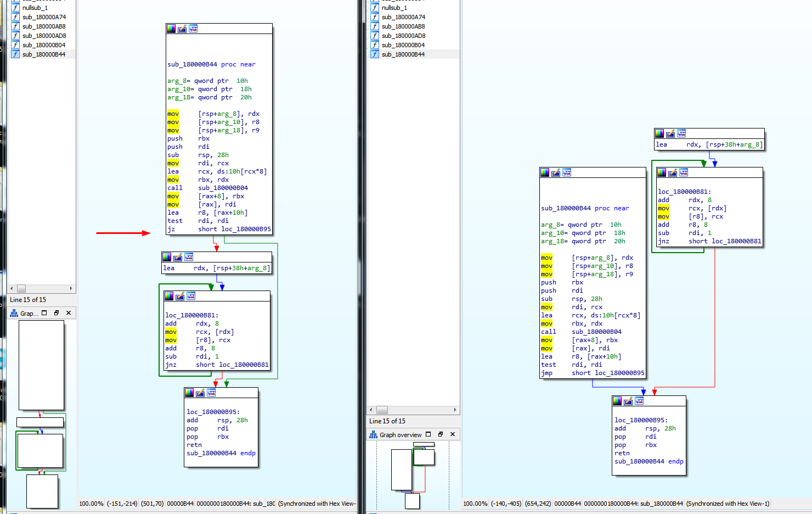Click sub_180000B04 call target in right graph
Image resolution: width=812 pixels, height=514 pixels.
coord(596,332)
